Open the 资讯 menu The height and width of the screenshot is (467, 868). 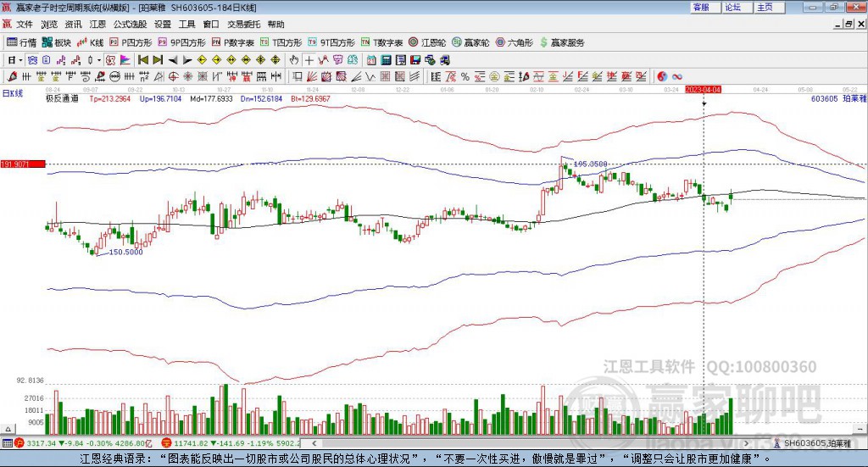(x=73, y=25)
